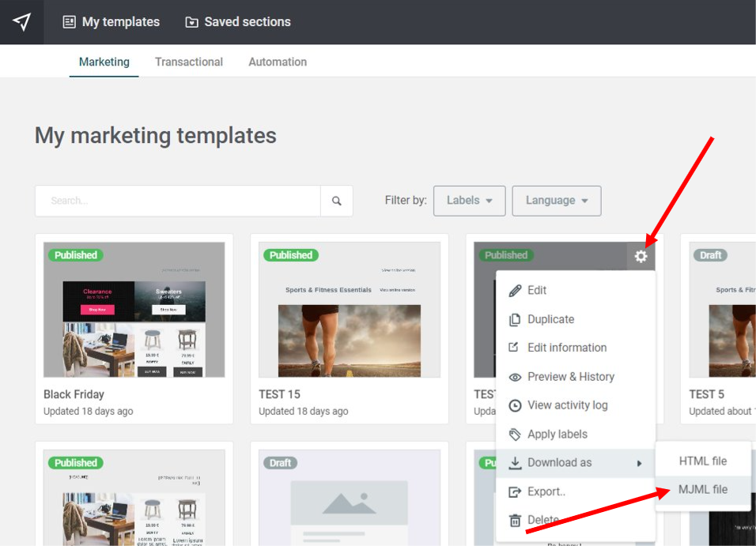Click the tag icon for Apply labels
The width and height of the screenshot is (756, 546).
(x=515, y=435)
